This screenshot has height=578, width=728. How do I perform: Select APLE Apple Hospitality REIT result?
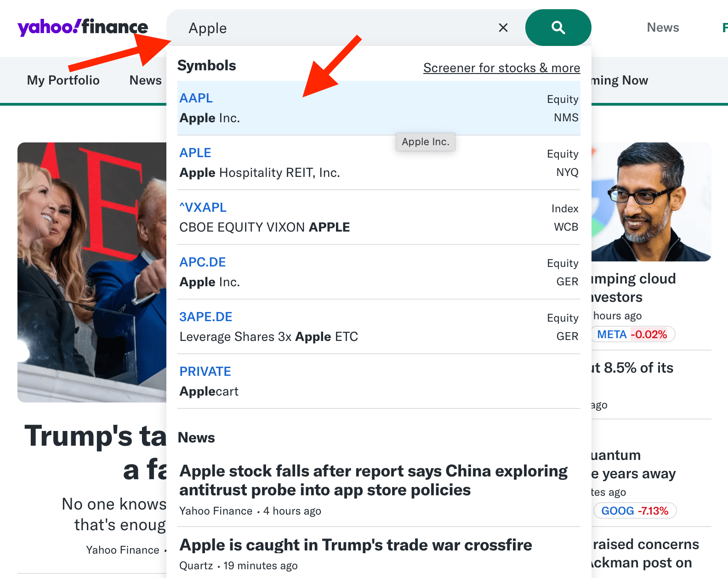tap(379, 163)
